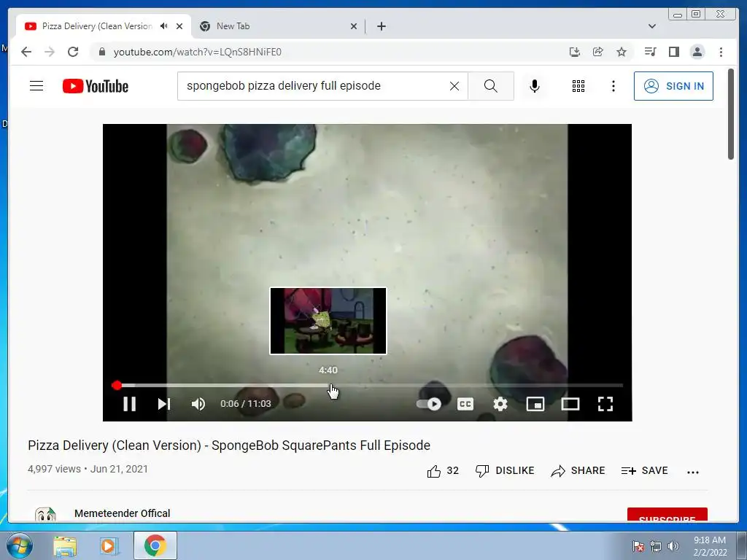
Task: Open Chrome media controls
Action: click(650, 52)
